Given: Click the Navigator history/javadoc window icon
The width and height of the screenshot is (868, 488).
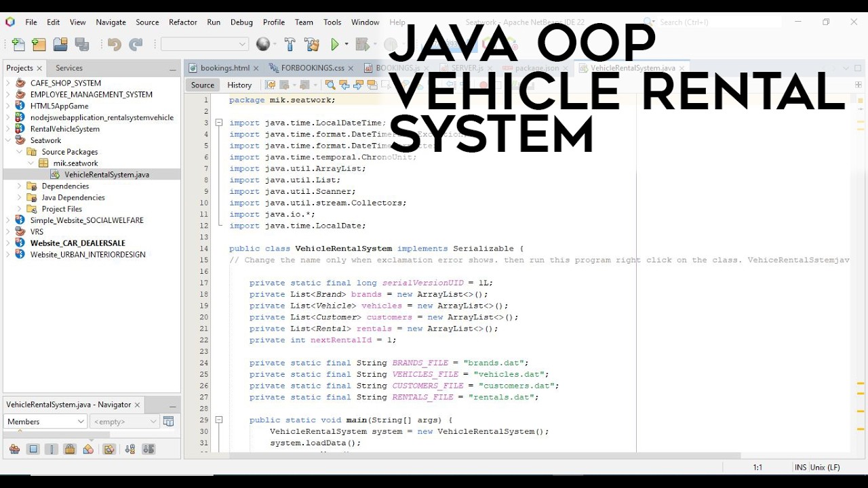Looking at the screenshot, I should coord(168,422).
